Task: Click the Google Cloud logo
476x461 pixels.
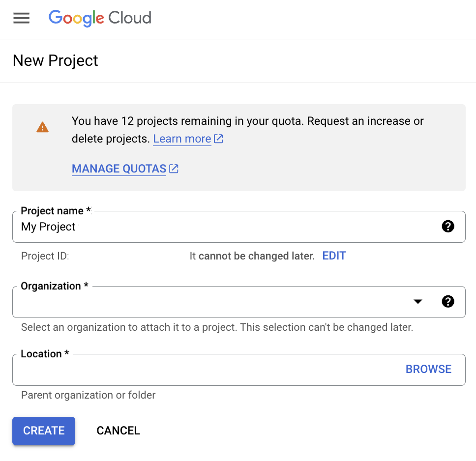Action: (100, 18)
